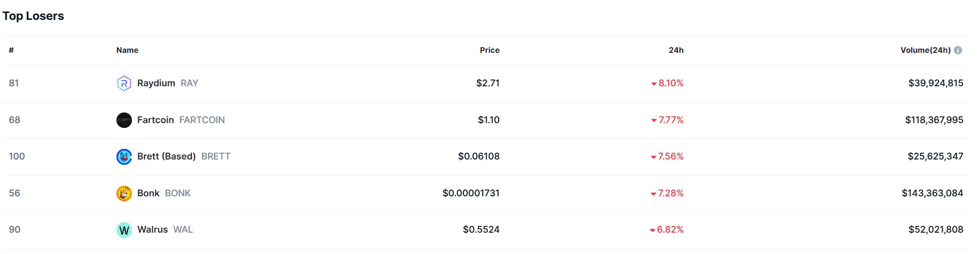980x254 pixels.
Task: Open the Brett (Based) name link
Action: click(166, 157)
